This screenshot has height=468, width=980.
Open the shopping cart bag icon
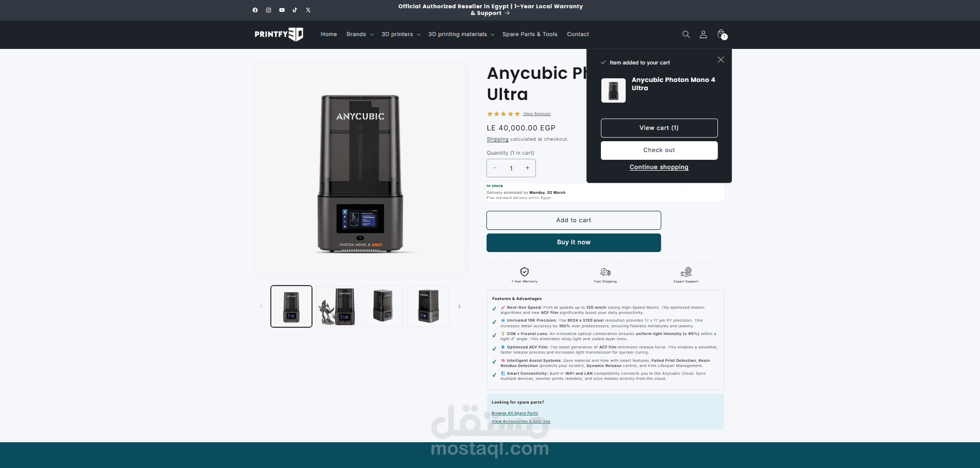pos(721,34)
